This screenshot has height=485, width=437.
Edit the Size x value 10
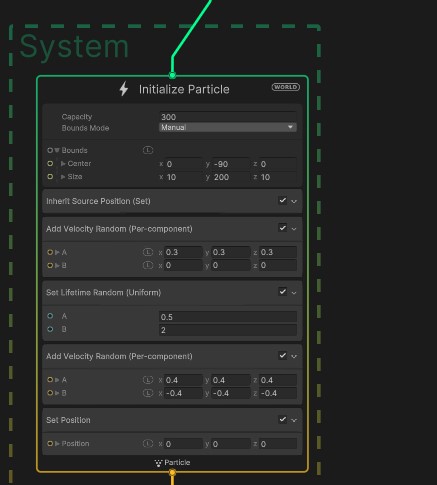pos(183,177)
